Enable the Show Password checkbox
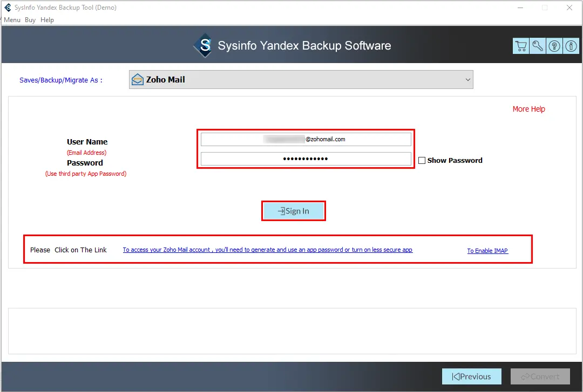Viewport: 583px width, 392px height. [422, 161]
